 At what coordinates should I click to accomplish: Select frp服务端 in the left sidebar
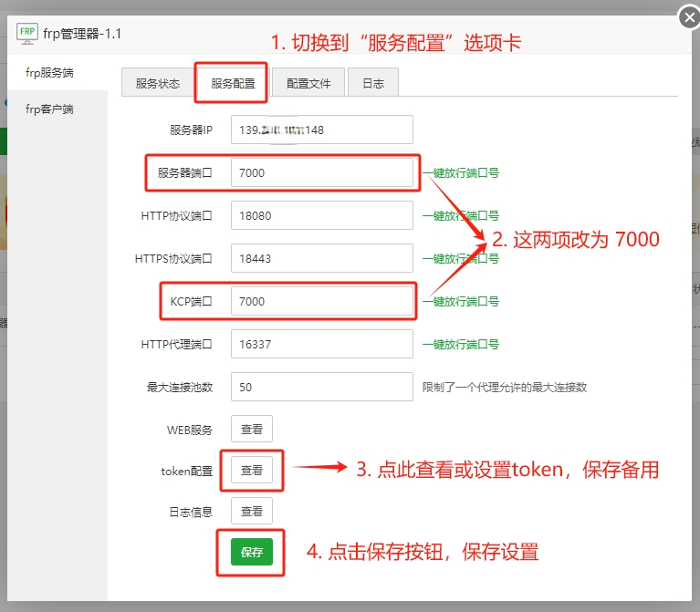pyautogui.click(x=49, y=72)
